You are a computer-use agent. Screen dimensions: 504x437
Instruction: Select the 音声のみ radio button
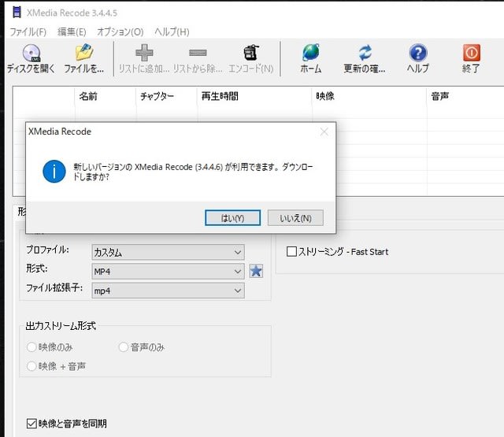124,347
